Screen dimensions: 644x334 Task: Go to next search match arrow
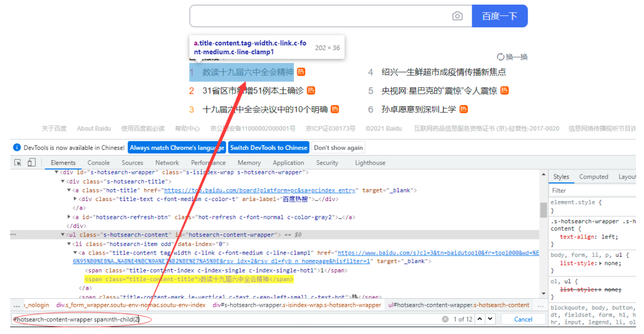491,319
